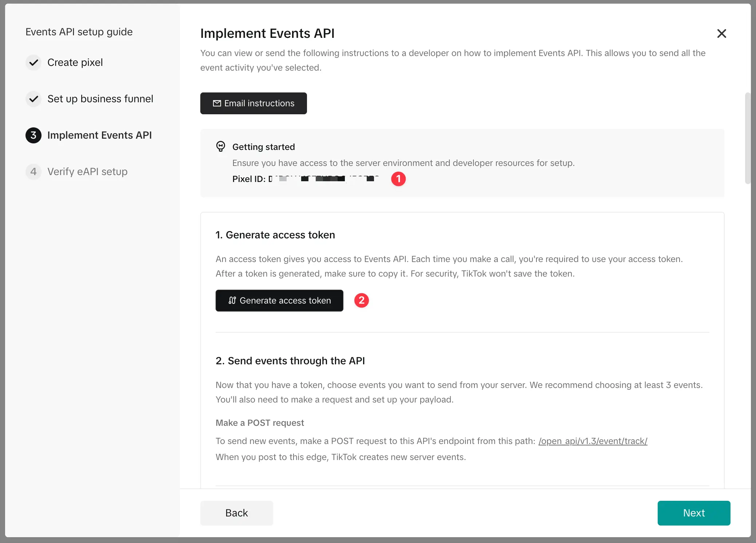This screenshot has height=543, width=756.
Task: Click the red annotation marker 2
Action: click(x=362, y=301)
